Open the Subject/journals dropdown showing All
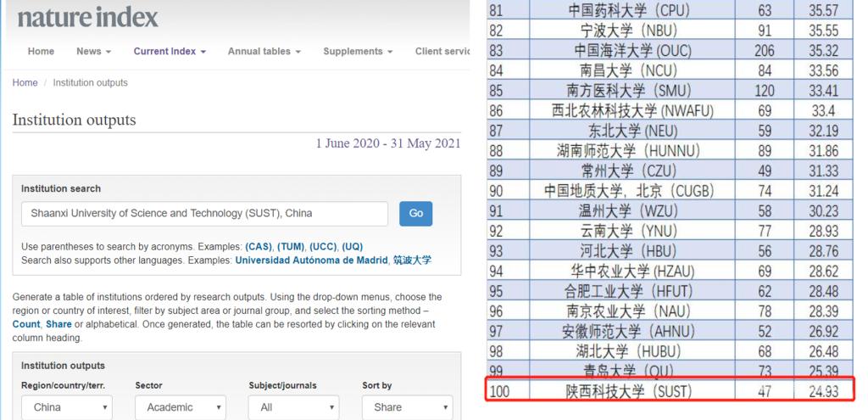This screenshot has width=868, height=420. (x=293, y=407)
